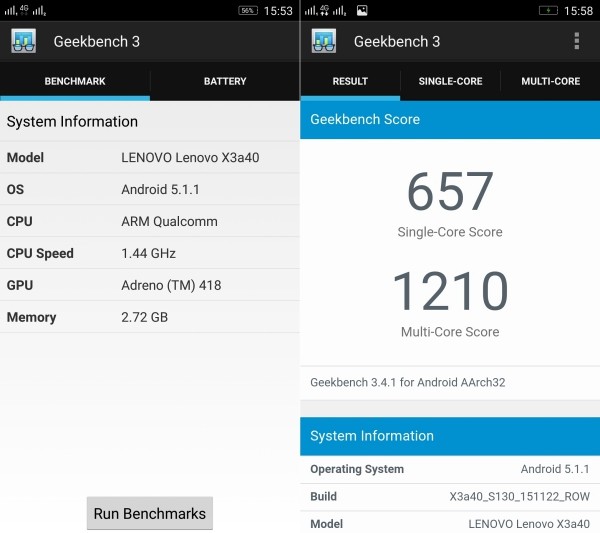Tap the single-core score 657
The image size is (600, 533).
pos(450,191)
